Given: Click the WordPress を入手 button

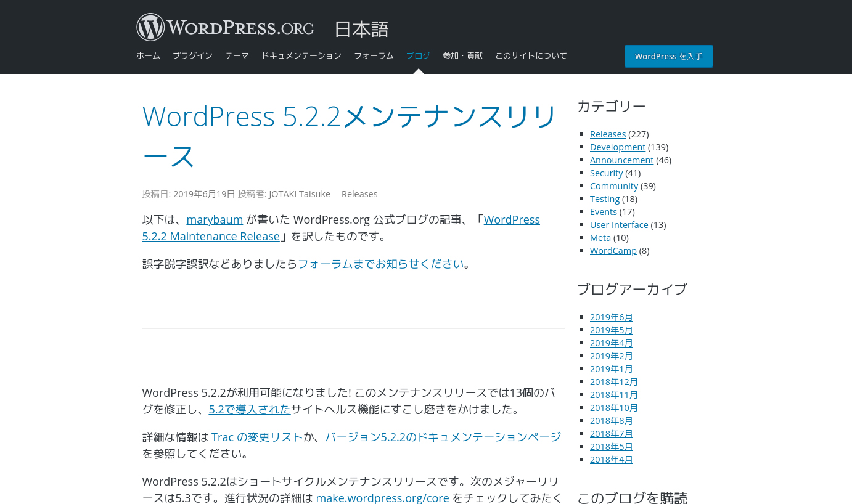Looking at the screenshot, I should click(669, 56).
